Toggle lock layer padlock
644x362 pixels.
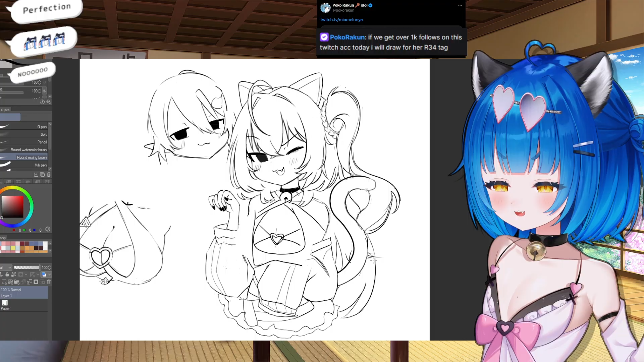7,275
